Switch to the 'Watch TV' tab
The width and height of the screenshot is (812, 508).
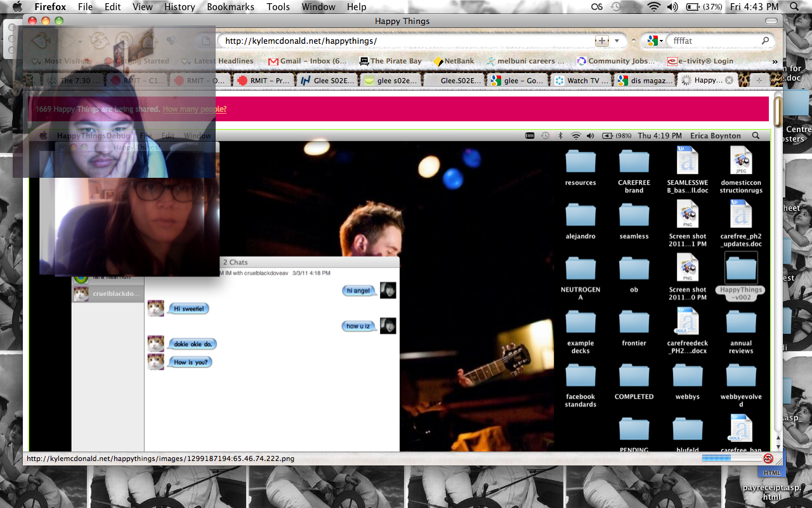coord(582,81)
